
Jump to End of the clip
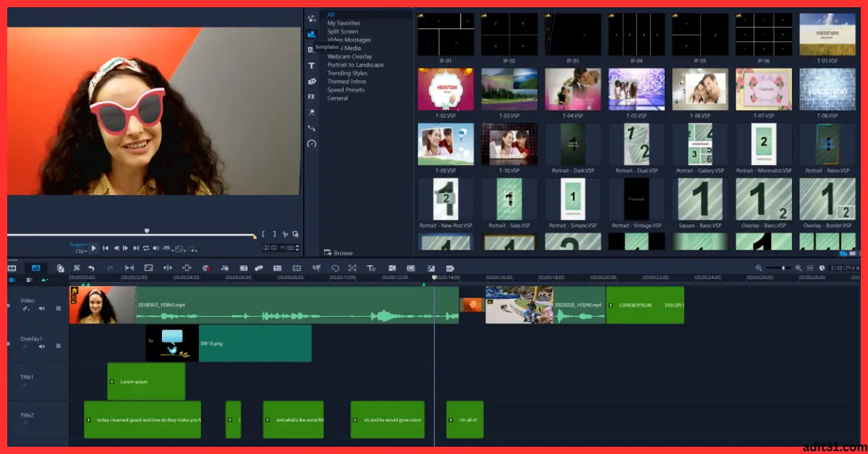pos(136,248)
